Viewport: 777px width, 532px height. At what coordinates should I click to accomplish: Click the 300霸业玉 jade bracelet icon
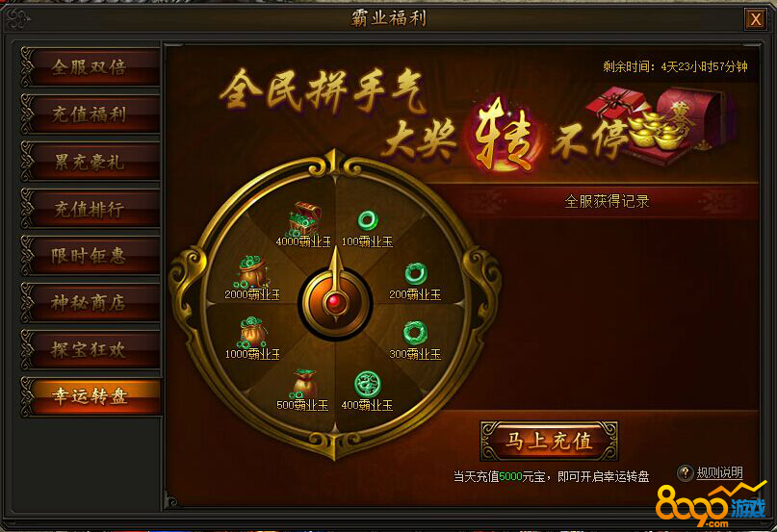click(415, 334)
